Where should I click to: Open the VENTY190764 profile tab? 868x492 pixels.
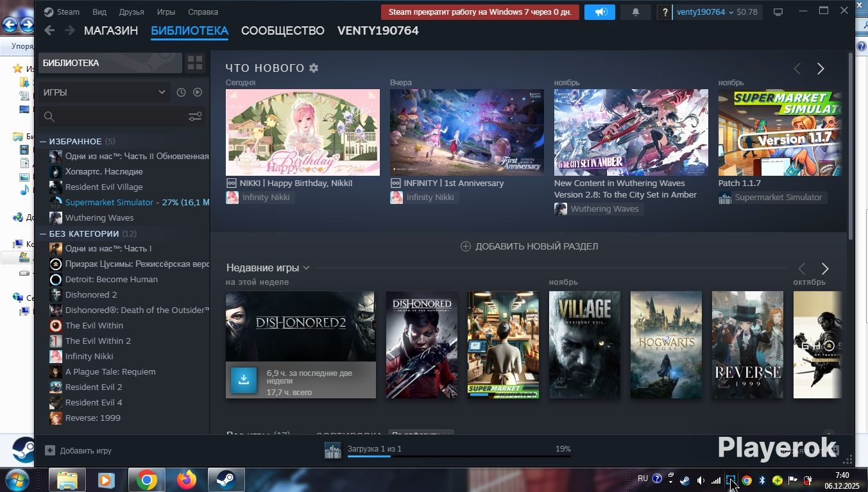(x=378, y=31)
